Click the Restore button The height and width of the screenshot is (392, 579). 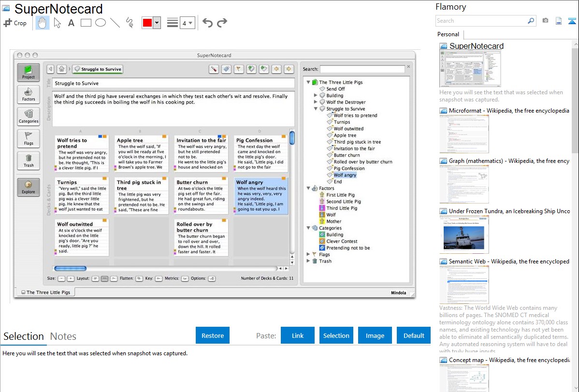point(213,335)
